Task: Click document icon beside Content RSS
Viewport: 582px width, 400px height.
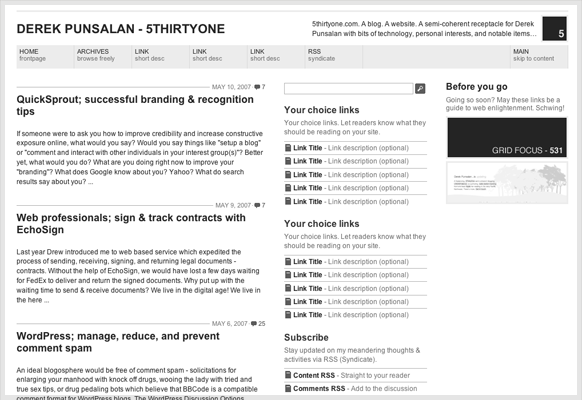Action: [x=288, y=375]
